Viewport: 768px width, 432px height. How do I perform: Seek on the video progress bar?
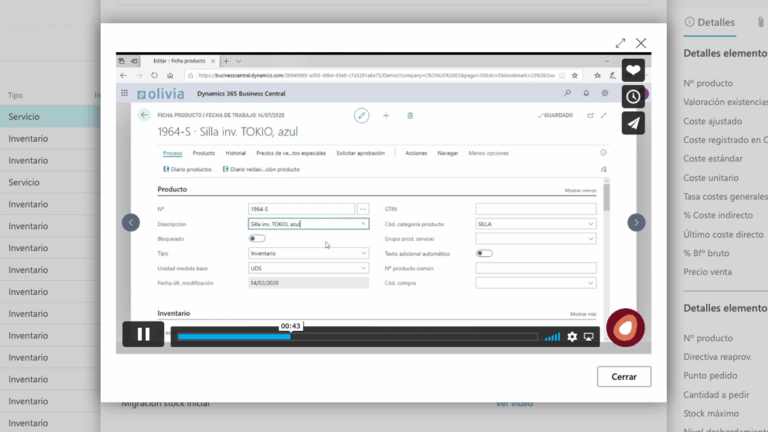click(x=358, y=336)
